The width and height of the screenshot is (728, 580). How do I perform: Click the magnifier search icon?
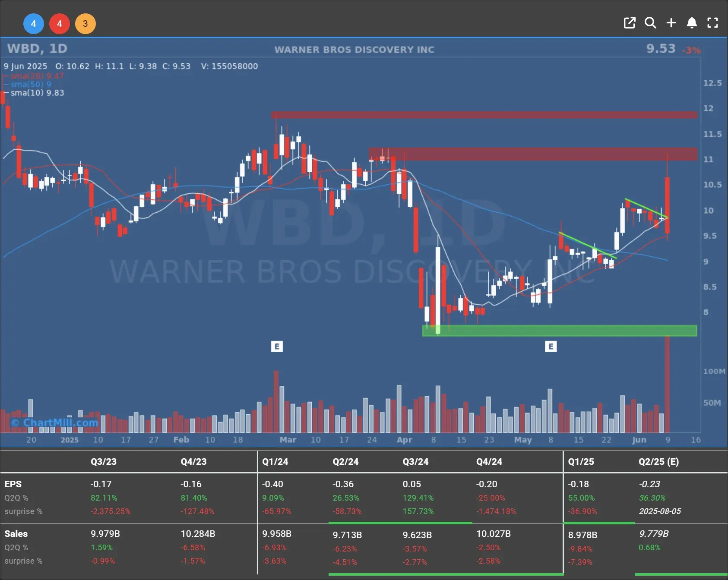click(650, 23)
